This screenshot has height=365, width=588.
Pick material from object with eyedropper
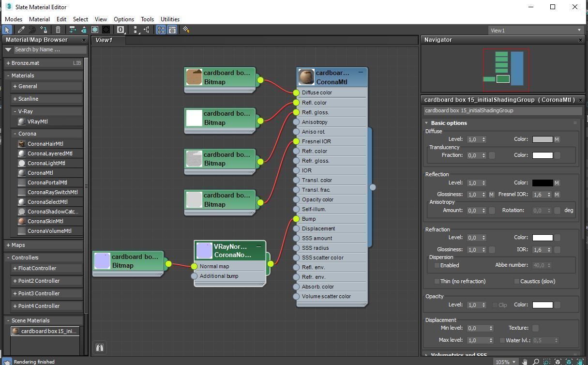(x=21, y=30)
